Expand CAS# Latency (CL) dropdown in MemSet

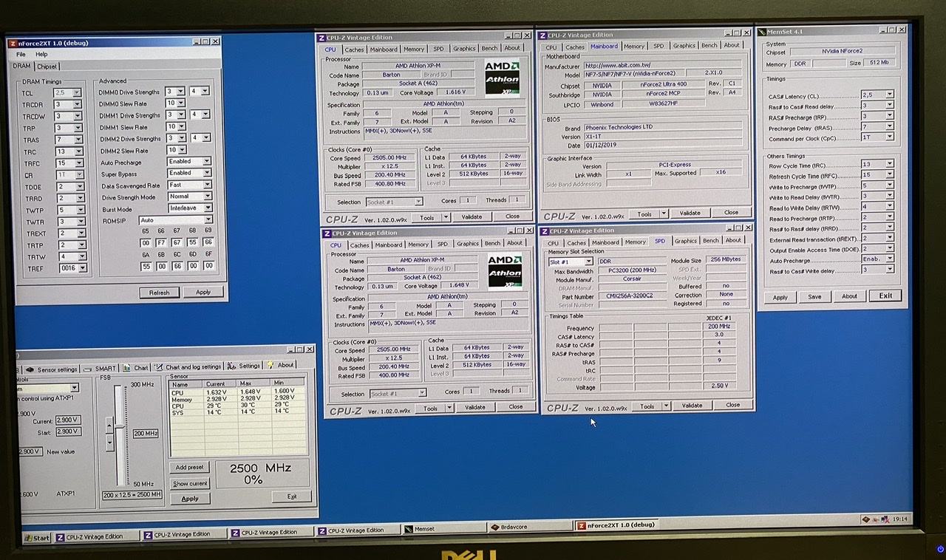(889, 95)
